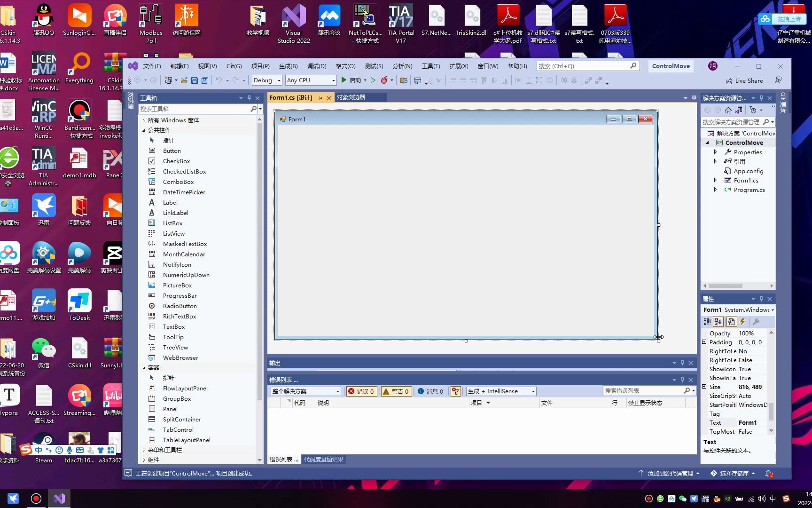Sort properties alphabetically in Properties panel

[718, 322]
